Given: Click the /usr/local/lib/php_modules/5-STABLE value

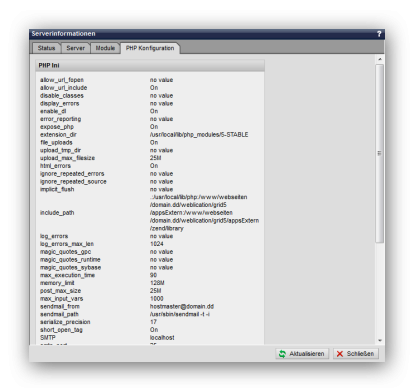Looking at the screenshot, I should [x=199, y=135].
